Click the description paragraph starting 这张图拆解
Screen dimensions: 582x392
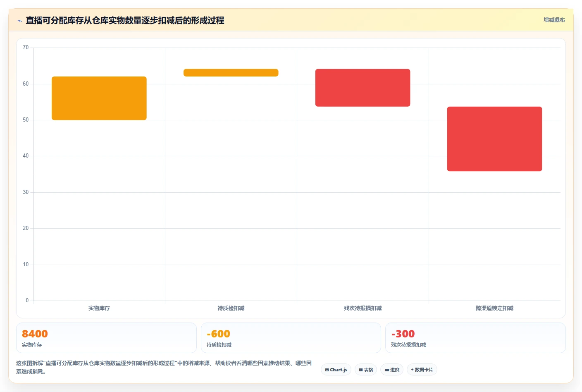click(x=164, y=367)
